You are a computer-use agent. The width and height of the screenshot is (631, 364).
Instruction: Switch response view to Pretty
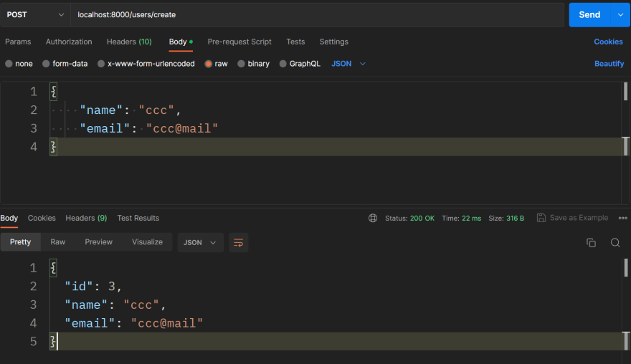click(20, 241)
